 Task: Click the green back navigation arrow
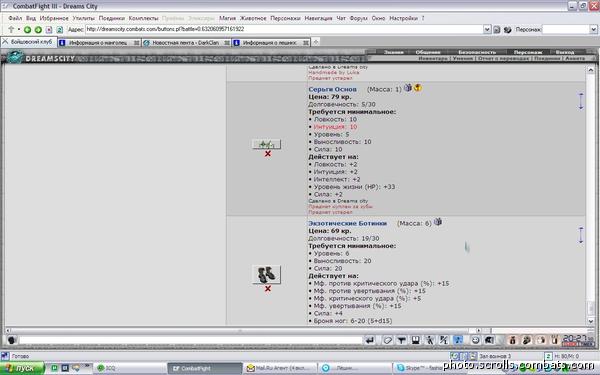coord(28,29)
